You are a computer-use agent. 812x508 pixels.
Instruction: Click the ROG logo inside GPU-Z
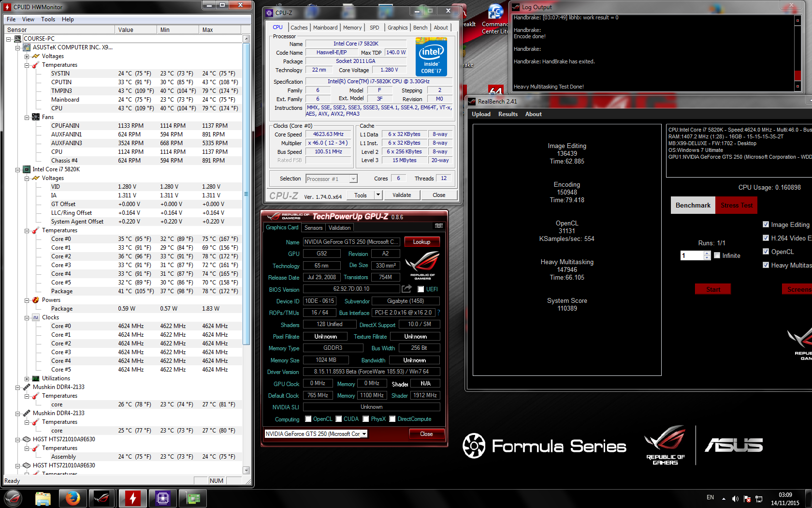(x=422, y=265)
